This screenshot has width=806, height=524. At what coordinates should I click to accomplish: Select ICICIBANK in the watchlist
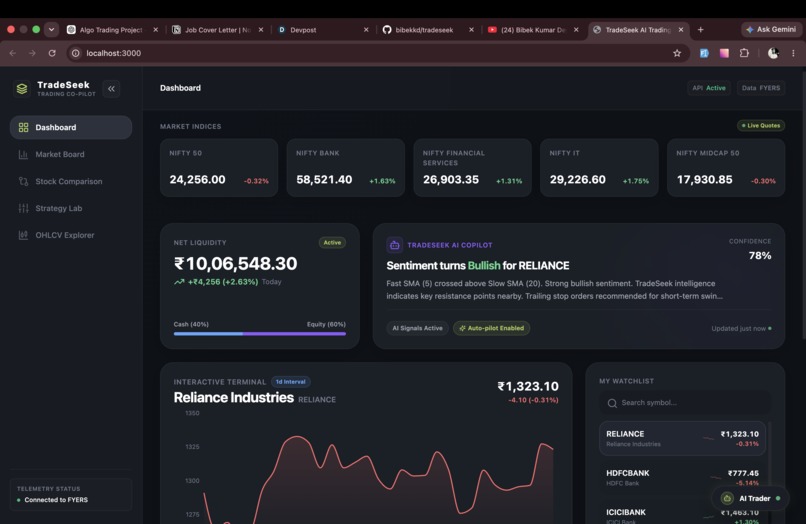(682, 515)
